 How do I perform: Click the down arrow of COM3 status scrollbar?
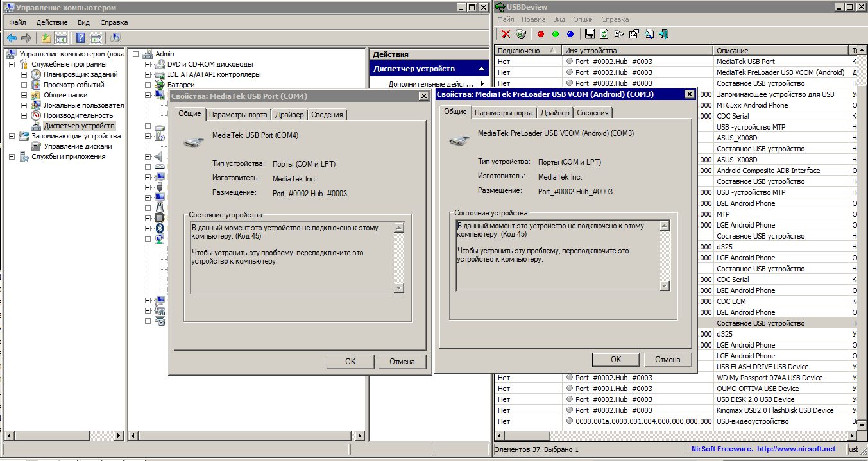664,286
